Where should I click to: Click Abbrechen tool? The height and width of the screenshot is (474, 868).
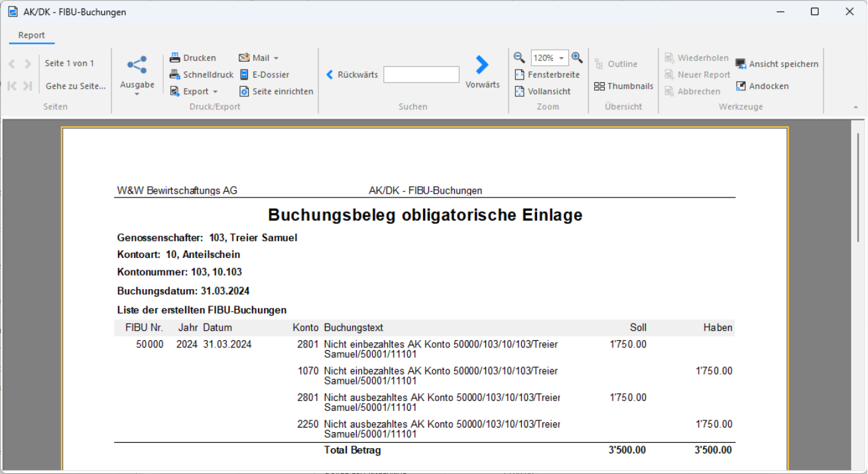(692, 91)
